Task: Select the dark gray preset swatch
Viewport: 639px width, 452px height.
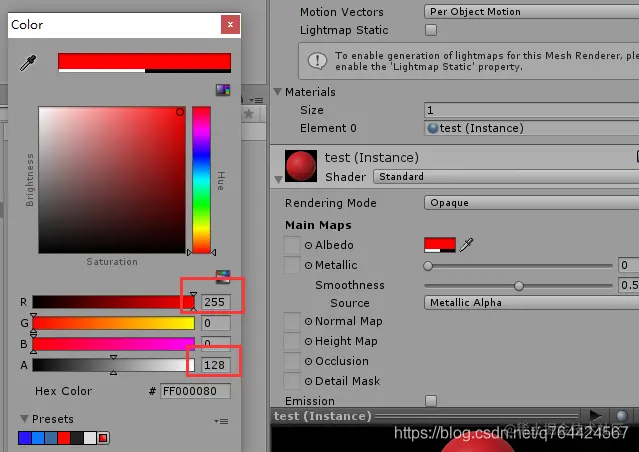Action: point(77,438)
